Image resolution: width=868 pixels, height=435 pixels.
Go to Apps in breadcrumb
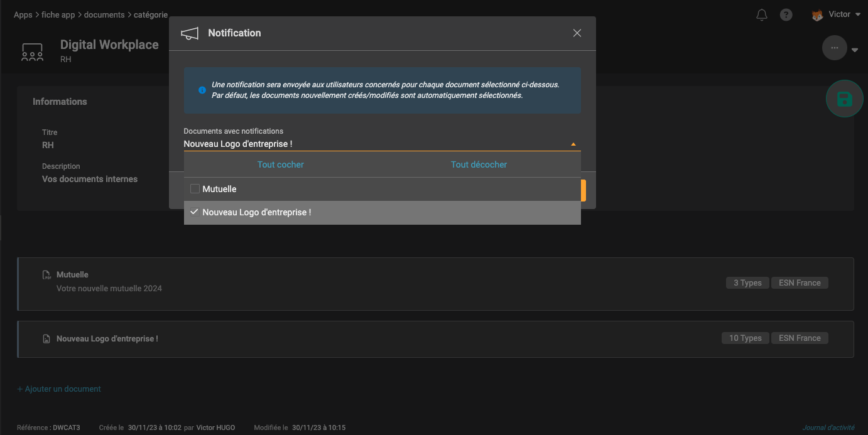tap(23, 15)
